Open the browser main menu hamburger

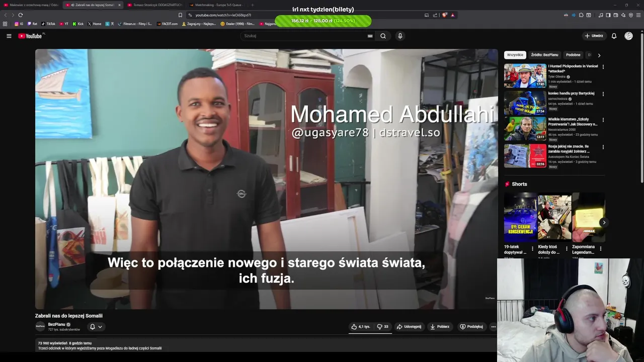638,15
